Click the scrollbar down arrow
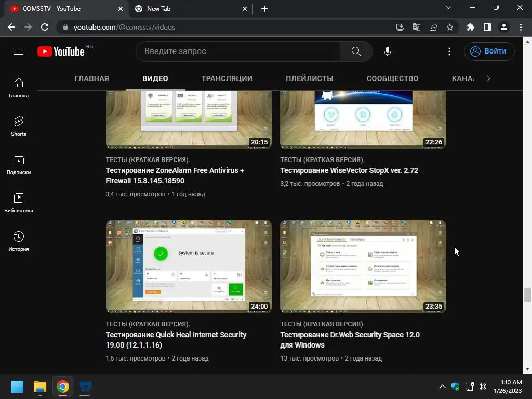 (527, 369)
